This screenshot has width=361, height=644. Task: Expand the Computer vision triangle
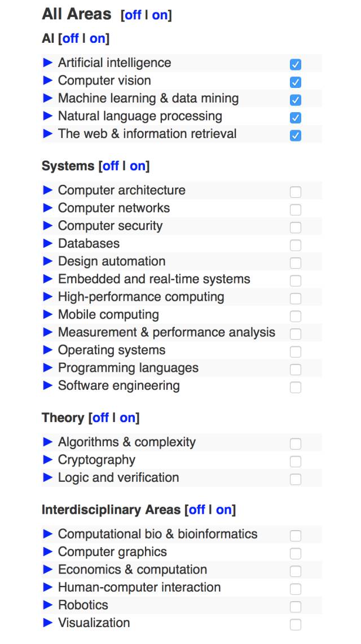pyautogui.click(x=48, y=81)
